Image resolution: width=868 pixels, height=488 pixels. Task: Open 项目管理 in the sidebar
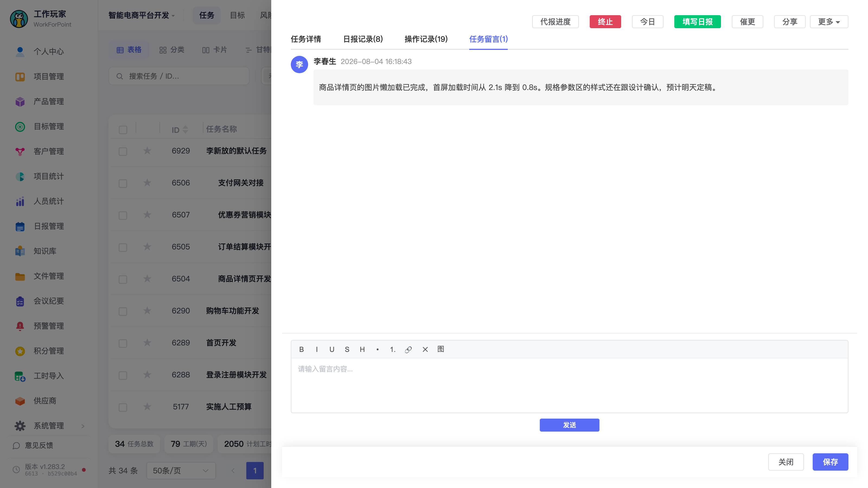click(x=49, y=76)
